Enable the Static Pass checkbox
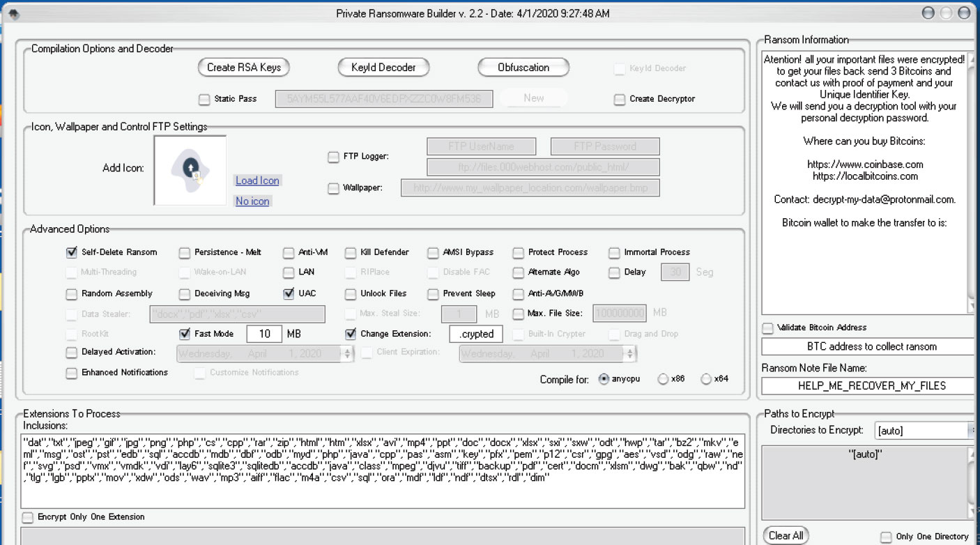Screen dimensions: 980x545 204,100
